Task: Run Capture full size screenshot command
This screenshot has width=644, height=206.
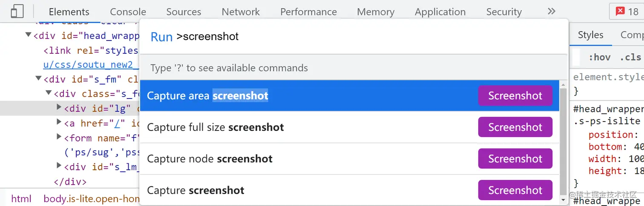Action: pyautogui.click(x=515, y=127)
